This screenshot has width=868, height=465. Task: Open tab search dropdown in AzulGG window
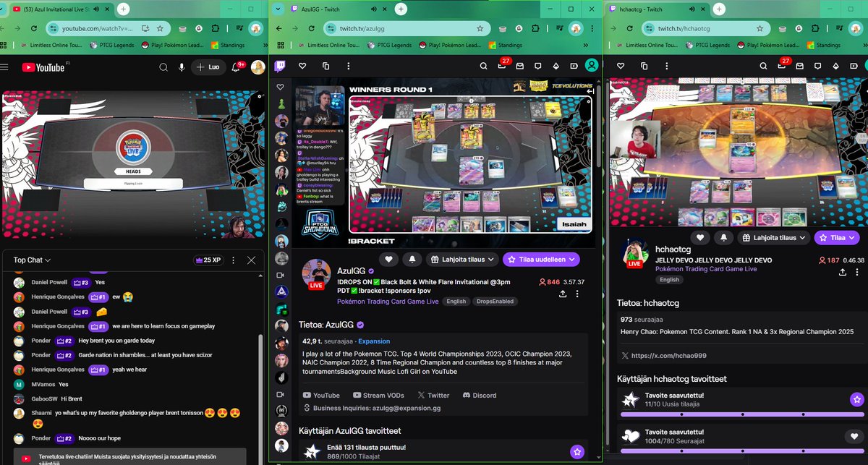277,9
